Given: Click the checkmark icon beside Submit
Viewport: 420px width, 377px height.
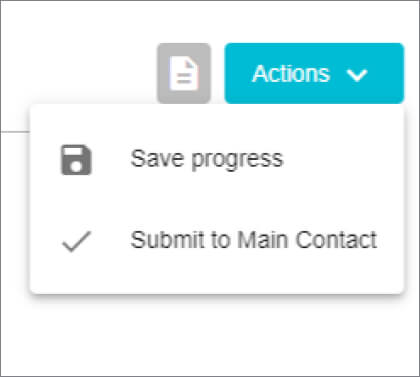Looking at the screenshot, I should click(76, 241).
